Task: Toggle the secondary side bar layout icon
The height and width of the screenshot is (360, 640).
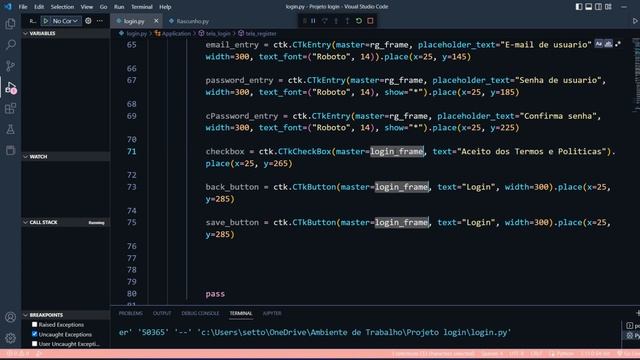Action: click(598, 7)
